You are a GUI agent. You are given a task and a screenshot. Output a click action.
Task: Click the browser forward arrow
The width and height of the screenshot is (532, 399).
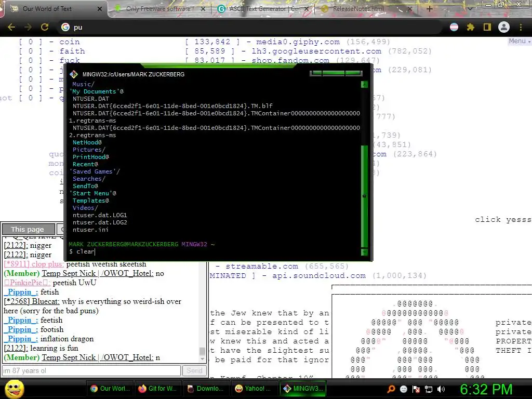click(28, 27)
